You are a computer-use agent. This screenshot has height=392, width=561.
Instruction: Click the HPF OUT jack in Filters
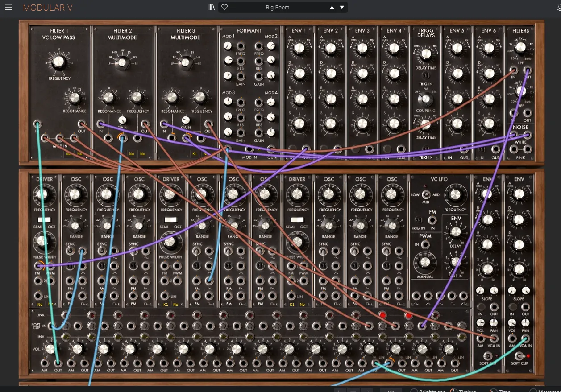[x=527, y=113]
